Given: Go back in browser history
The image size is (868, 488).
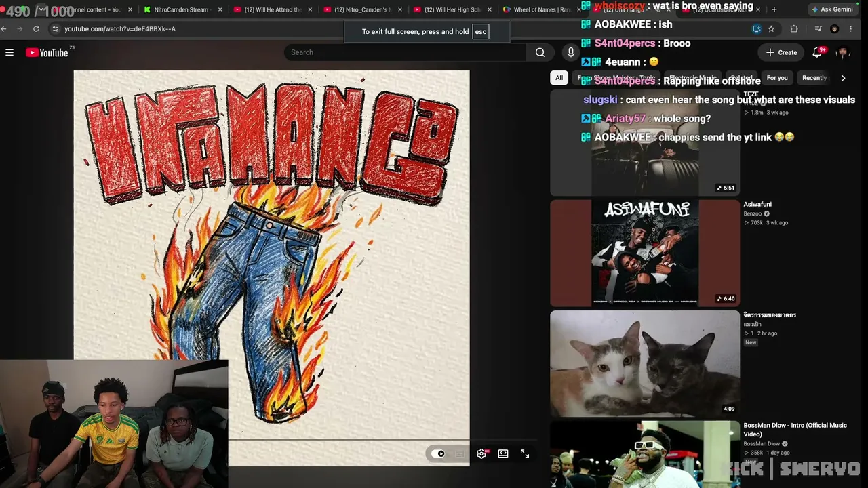Looking at the screenshot, I should 4,29.
